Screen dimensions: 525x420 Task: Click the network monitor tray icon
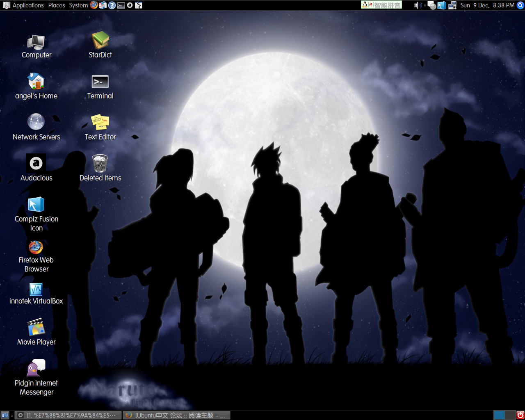(452, 5)
